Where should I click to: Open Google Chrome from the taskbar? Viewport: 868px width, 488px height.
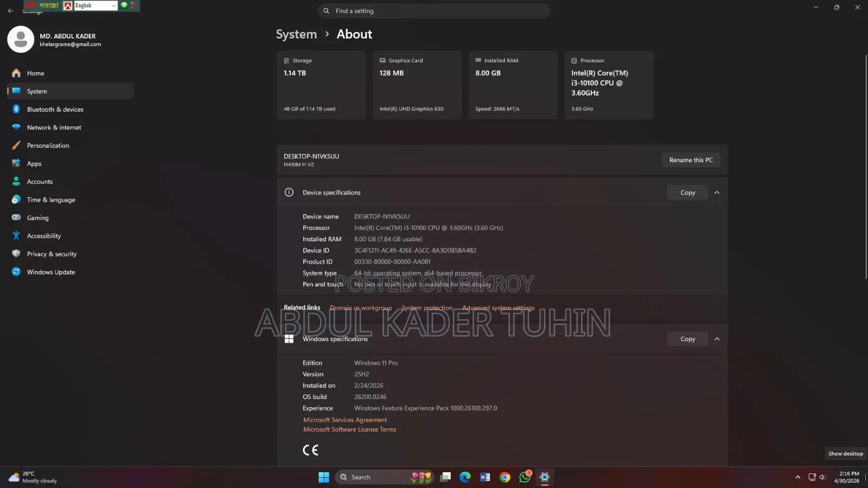pos(505,477)
